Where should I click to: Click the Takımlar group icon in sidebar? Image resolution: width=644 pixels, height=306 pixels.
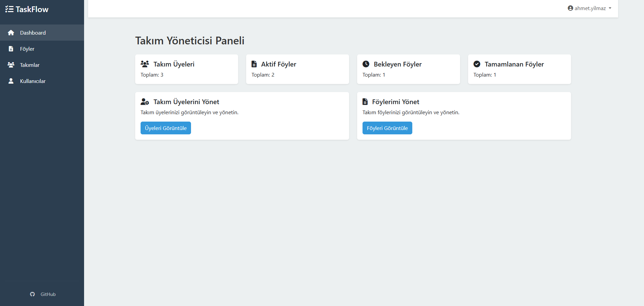click(x=11, y=65)
